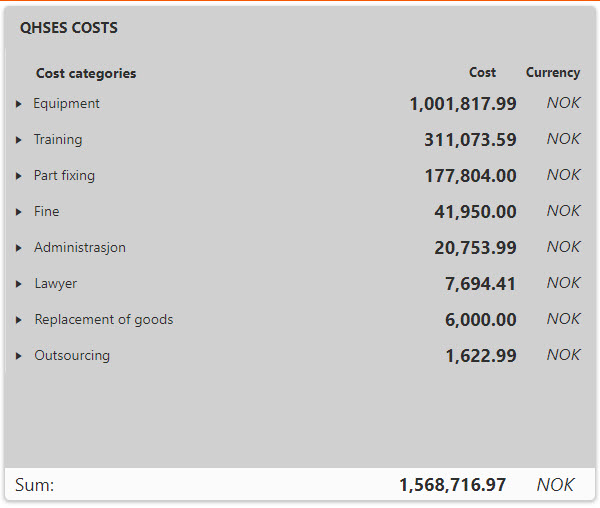Expand the Lawyer cost arrow

pyautogui.click(x=19, y=284)
